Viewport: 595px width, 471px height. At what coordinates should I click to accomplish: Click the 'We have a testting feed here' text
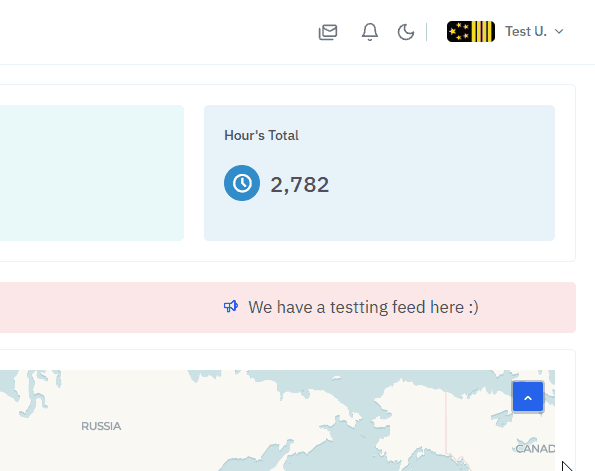[x=363, y=307]
